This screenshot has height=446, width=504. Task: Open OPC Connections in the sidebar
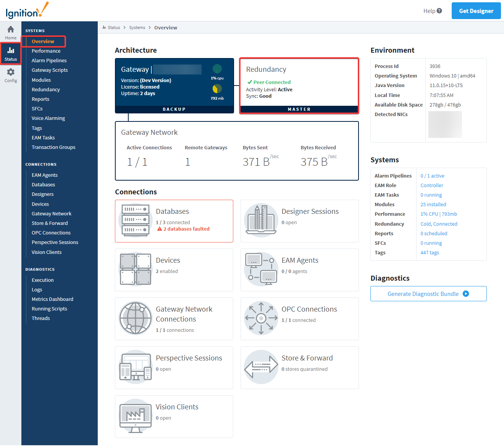(51, 233)
